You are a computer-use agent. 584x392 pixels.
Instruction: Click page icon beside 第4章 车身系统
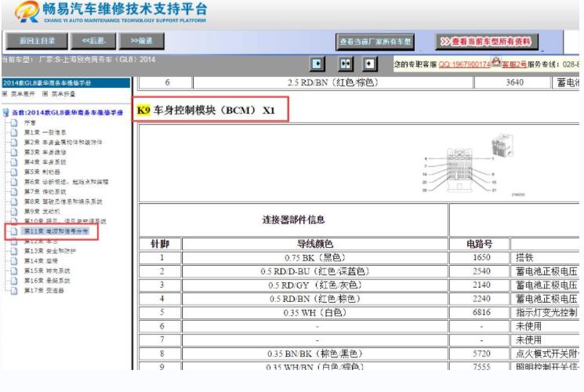[14, 162]
